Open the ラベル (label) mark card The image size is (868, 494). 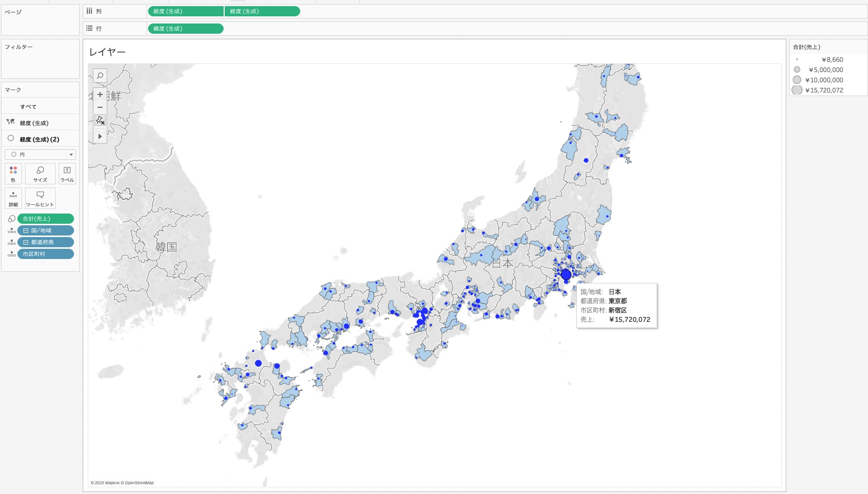click(x=67, y=174)
